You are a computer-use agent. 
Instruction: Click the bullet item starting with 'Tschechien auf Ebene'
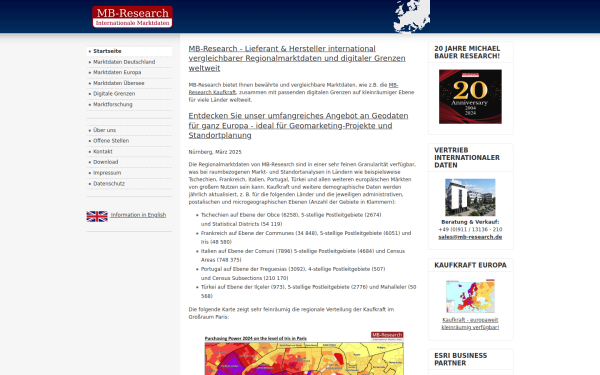point(291,219)
